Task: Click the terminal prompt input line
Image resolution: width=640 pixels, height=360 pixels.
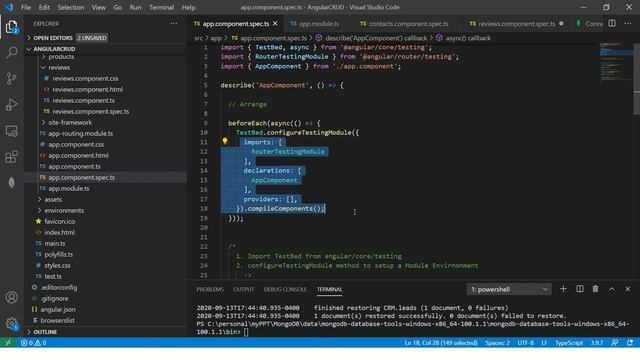Action: 246,332
